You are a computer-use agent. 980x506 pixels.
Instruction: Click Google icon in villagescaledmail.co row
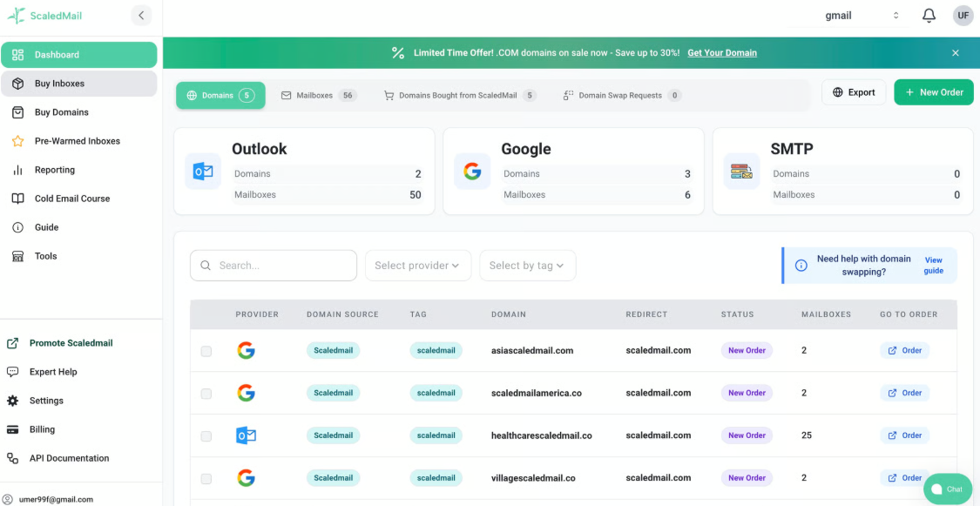click(247, 478)
